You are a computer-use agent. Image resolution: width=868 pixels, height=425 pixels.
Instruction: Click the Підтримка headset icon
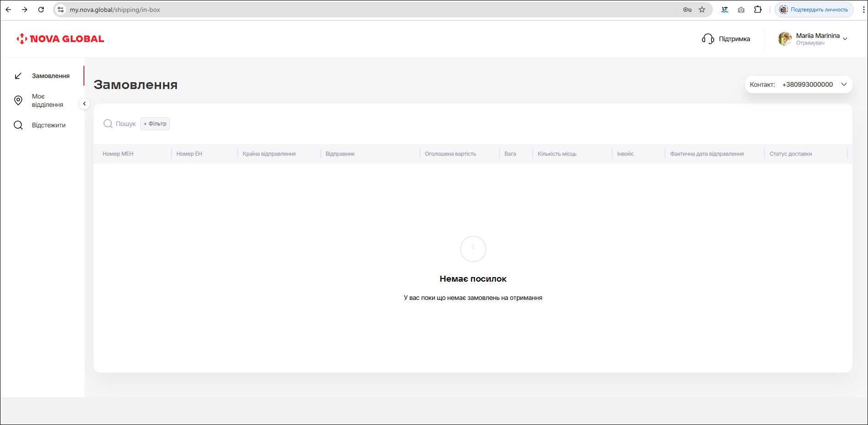708,39
